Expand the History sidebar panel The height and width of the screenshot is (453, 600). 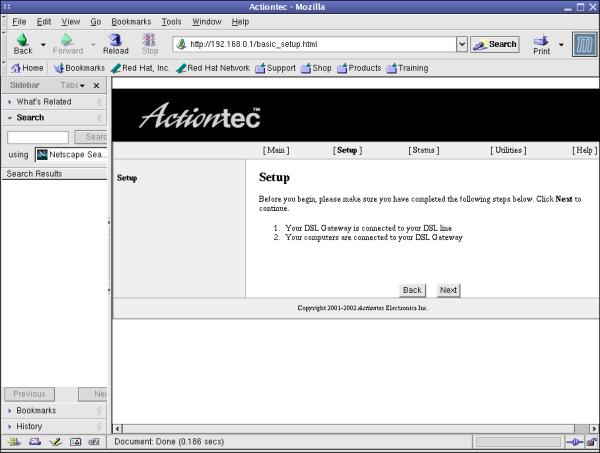54,426
